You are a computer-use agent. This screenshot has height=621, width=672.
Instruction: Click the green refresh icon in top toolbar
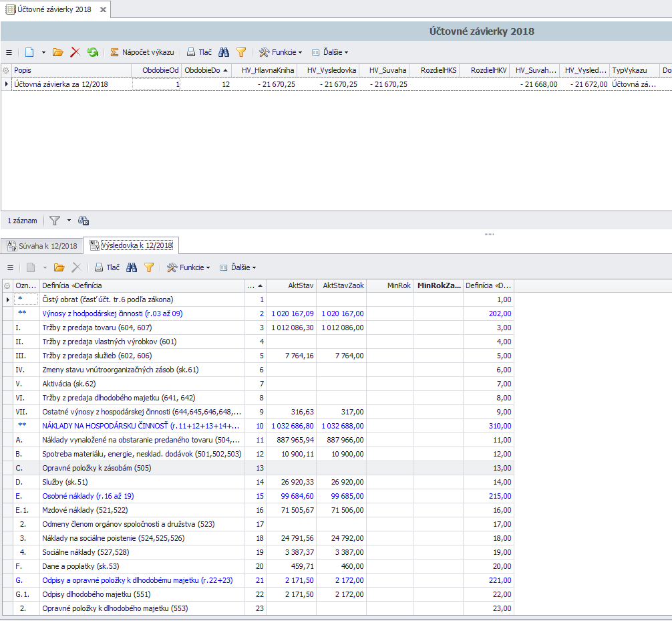click(x=93, y=52)
